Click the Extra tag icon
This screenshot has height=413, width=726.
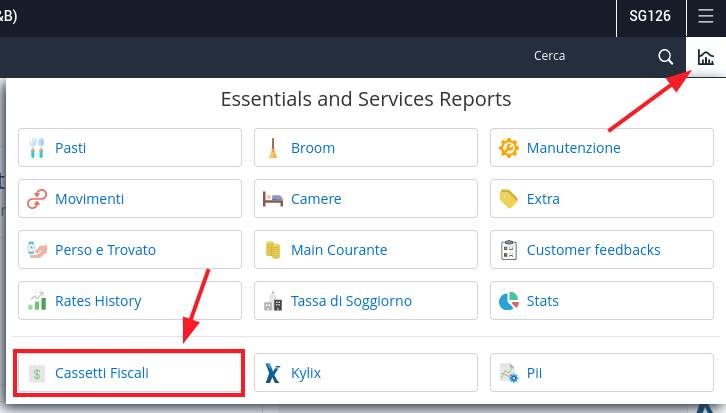[508, 199]
